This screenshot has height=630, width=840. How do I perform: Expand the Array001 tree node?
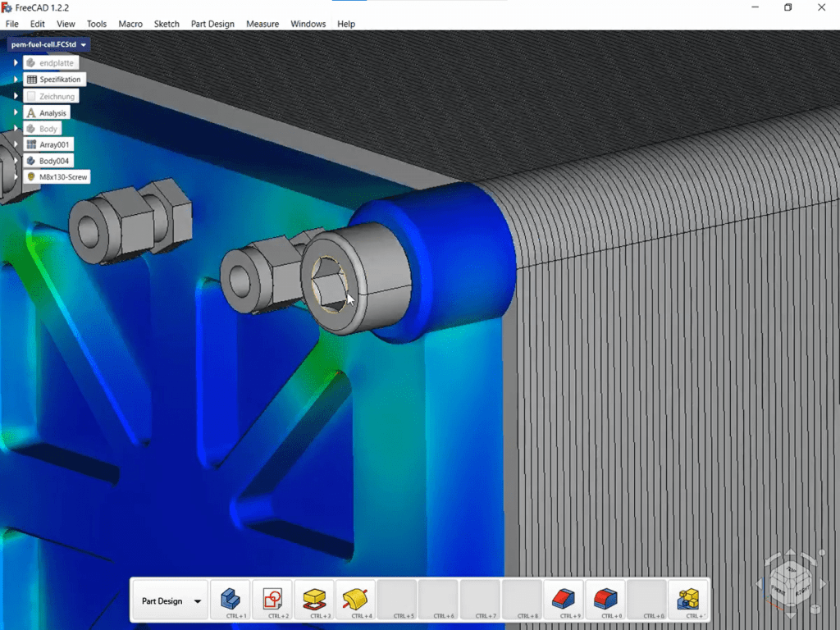pos(16,144)
